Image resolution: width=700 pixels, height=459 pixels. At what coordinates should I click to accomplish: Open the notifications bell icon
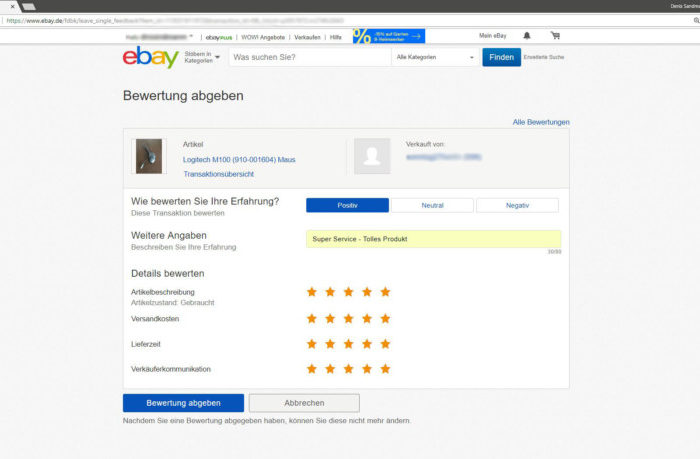527,36
